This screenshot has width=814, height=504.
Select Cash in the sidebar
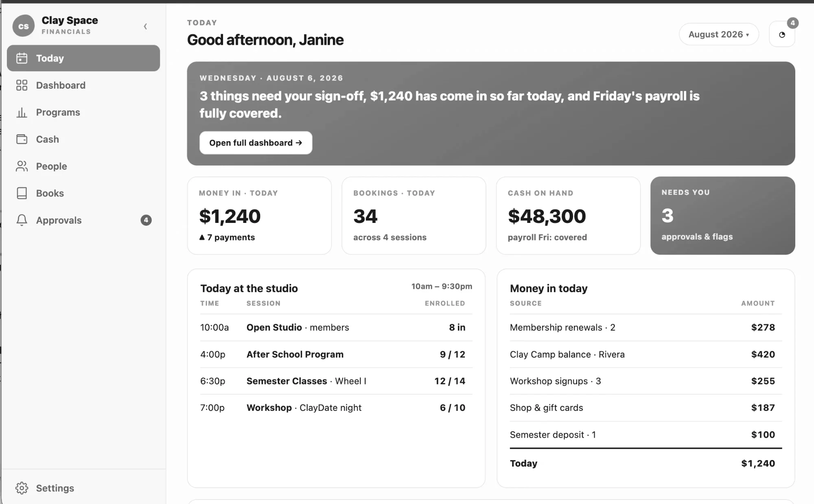click(x=83, y=139)
